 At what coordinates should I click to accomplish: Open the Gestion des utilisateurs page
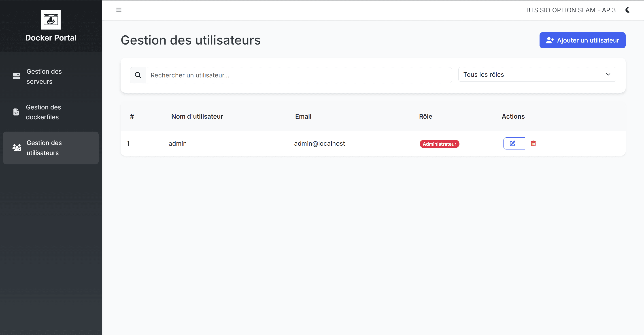[x=44, y=148]
